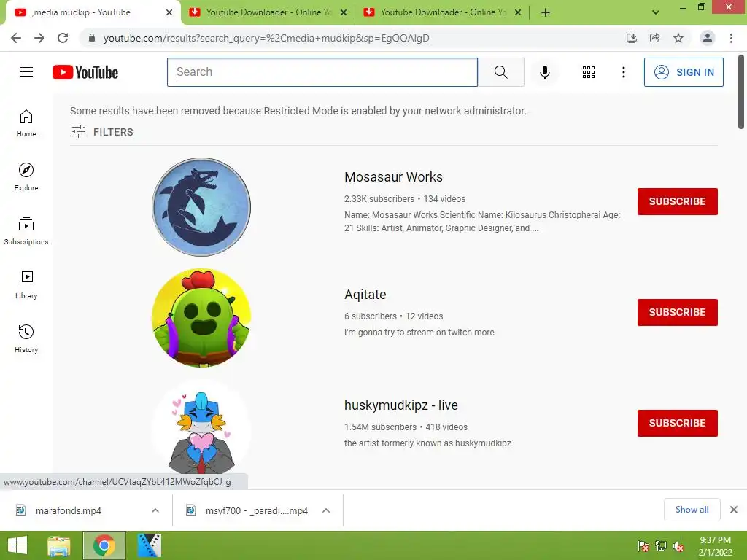Expand the tab search chevron
This screenshot has height=560, width=747.
(656, 12)
